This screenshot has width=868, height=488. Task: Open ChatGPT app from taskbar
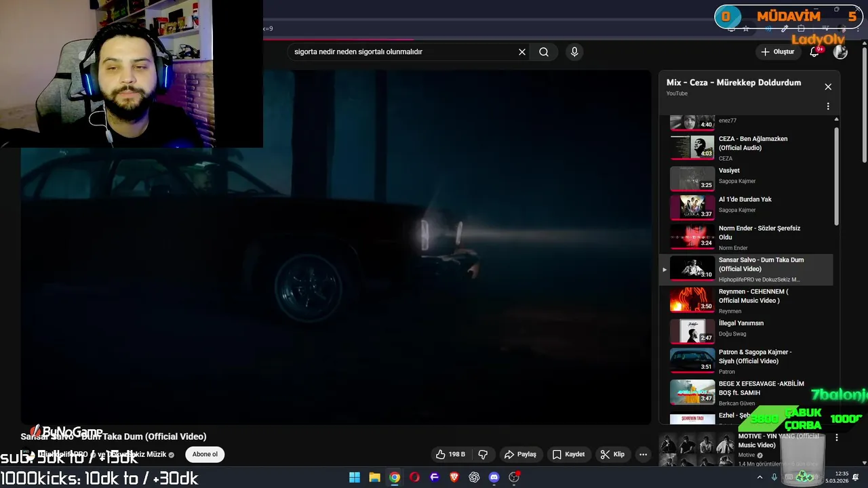click(x=474, y=477)
